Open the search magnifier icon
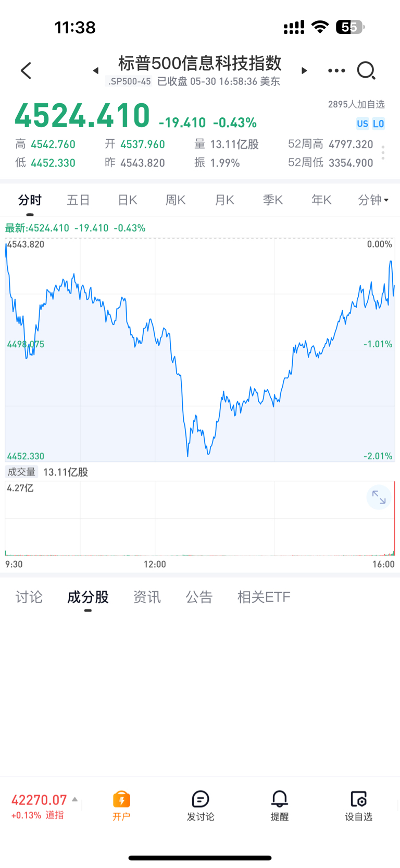Viewport: 400px width, 868px height. [366, 70]
